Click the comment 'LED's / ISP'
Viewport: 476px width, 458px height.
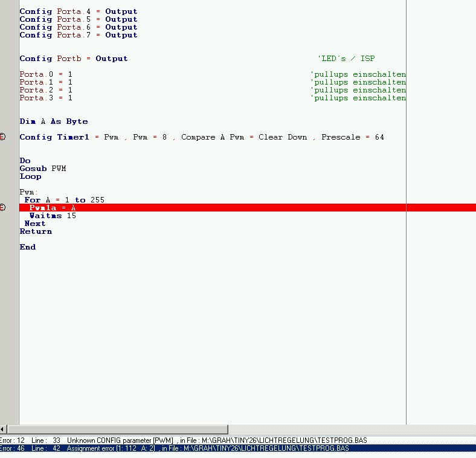coord(346,59)
